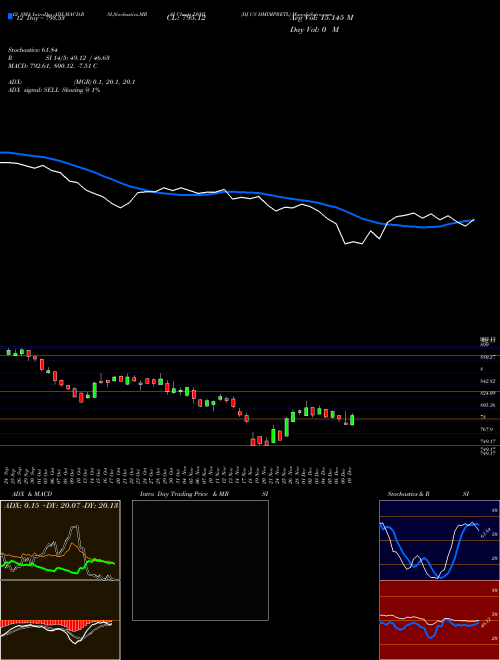The image size is (500, 660).
Task: Click the blue 12 Day SMA legend square
Action: [11, 16]
